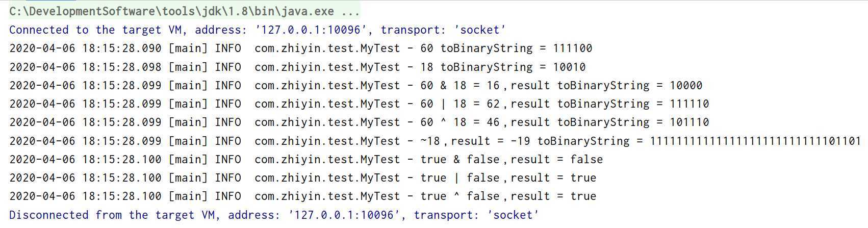The width and height of the screenshot is (868, 228).
Task: Click the binary result 101110
Action: [690, 122]
